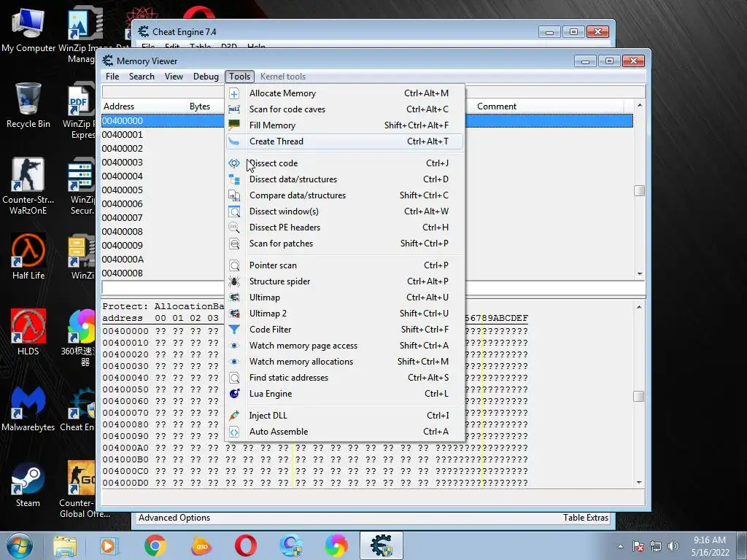This screenshot has height=560, width=747.
Task: Click the Auto Assemble icon
Action: [234, 432]
